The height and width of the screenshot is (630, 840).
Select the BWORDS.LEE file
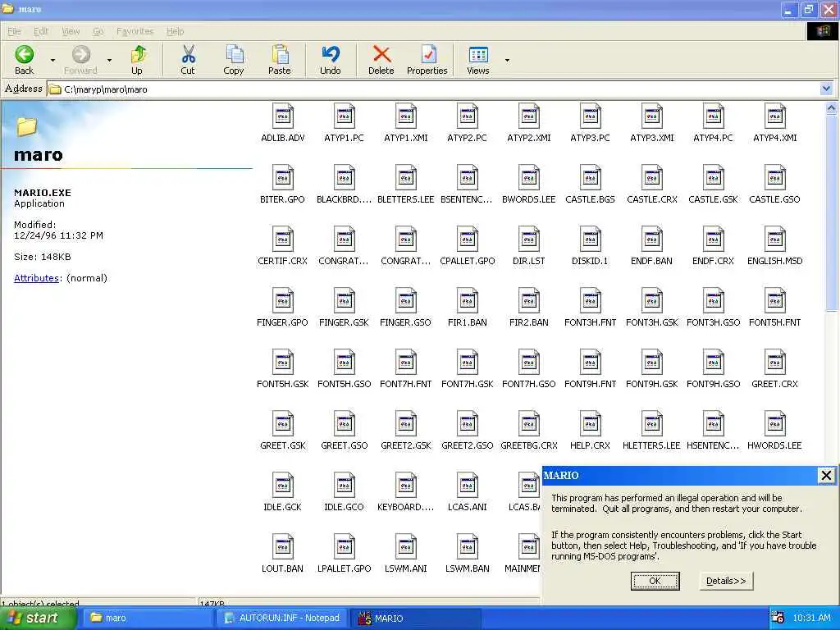point(529,185)
